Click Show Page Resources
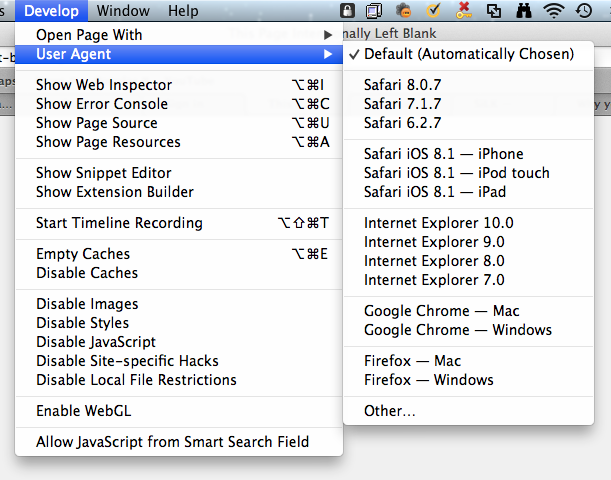 pyautogui.click(x=179, y=142)
